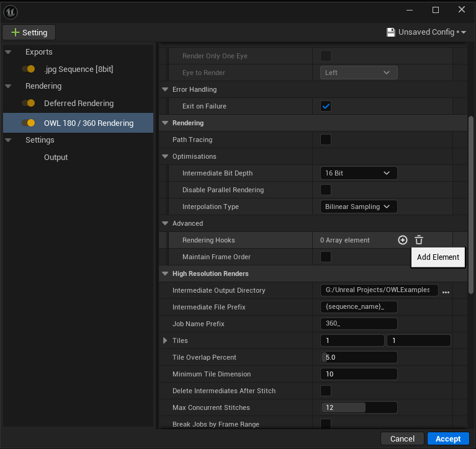
Task: Click the browse ellipsis for Intermediate Output Directory
Action: pyautogui.click(x=446, y=291)
